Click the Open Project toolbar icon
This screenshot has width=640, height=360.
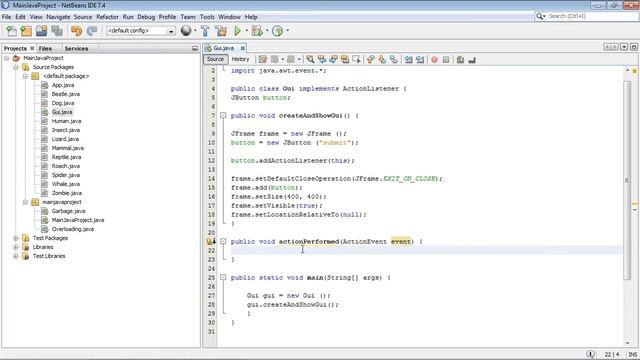[x=41, y=31]
